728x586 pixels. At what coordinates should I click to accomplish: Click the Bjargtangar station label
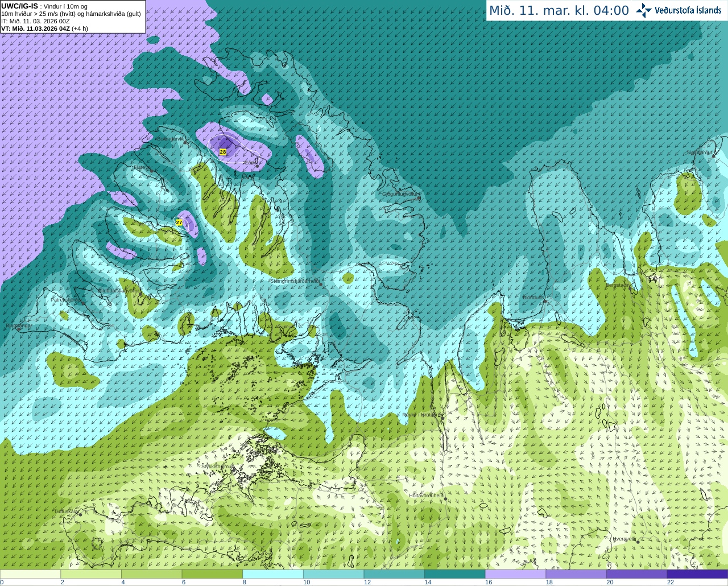(19, 325)
